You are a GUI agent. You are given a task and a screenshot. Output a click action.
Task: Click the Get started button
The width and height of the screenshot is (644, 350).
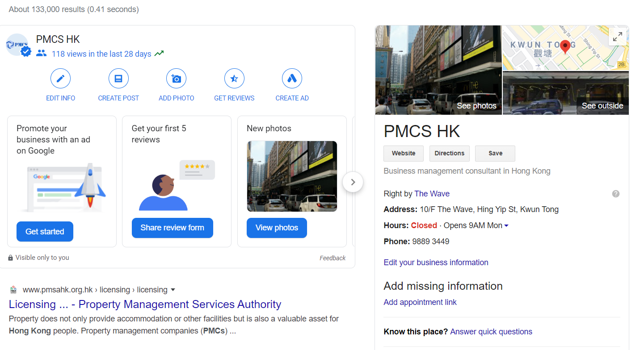point(45,231)
